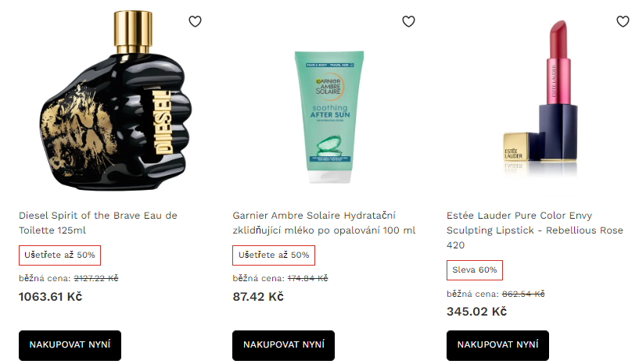Image resolution: width=639 pixels, height=364 pixels.
Task: Click the 87.42 Kč price
Action: coord(258,297)
